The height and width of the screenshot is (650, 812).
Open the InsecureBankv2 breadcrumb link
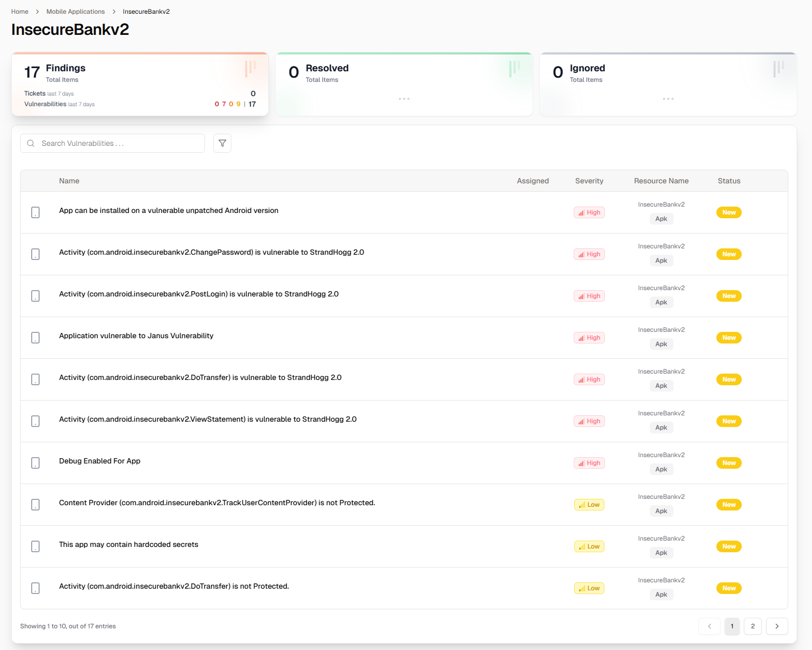146,11
